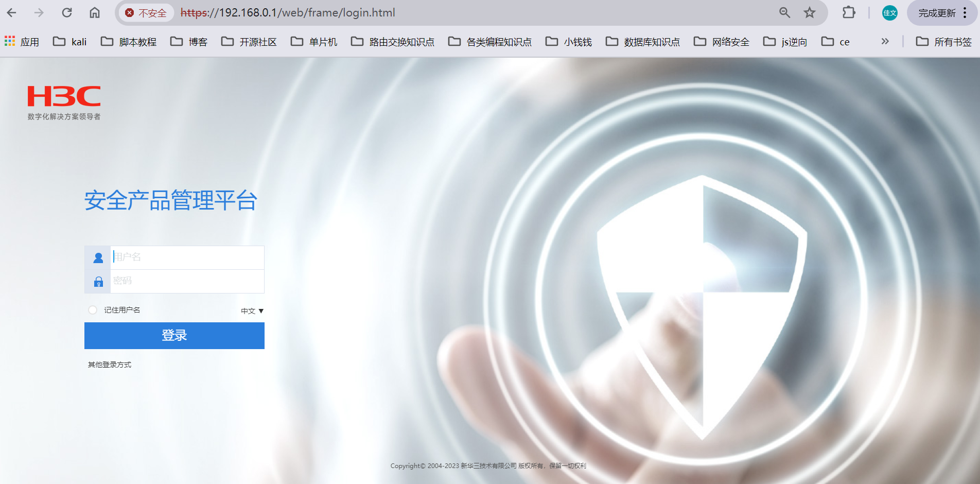The height and width of the screenshot is (484, 980).
Task: Open the 中文 language dropdown
Action: [x=252, y=311]
